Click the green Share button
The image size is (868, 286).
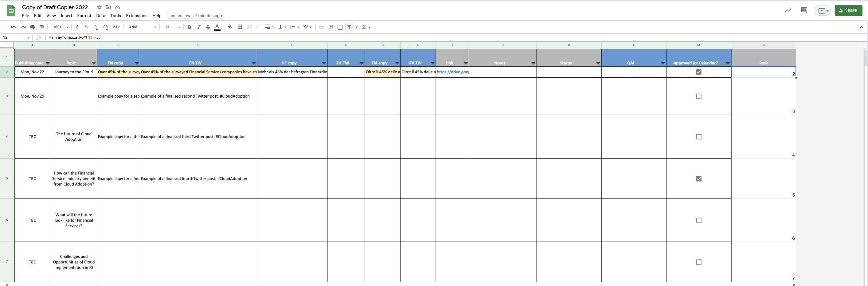point(848,10)
